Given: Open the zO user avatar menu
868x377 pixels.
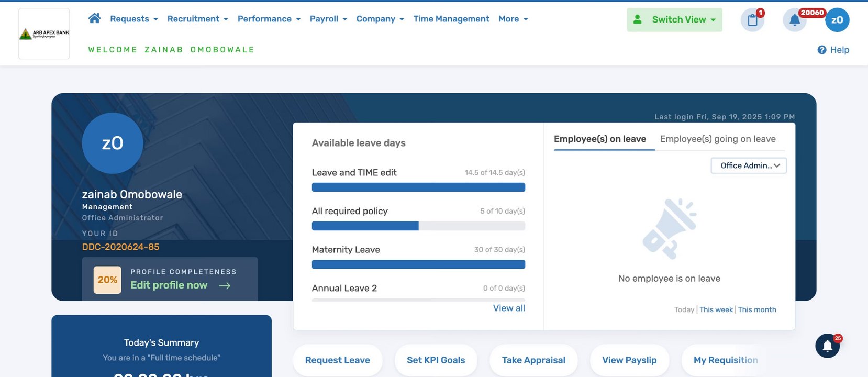Looking at the screenshot, I should pos(837,20).
